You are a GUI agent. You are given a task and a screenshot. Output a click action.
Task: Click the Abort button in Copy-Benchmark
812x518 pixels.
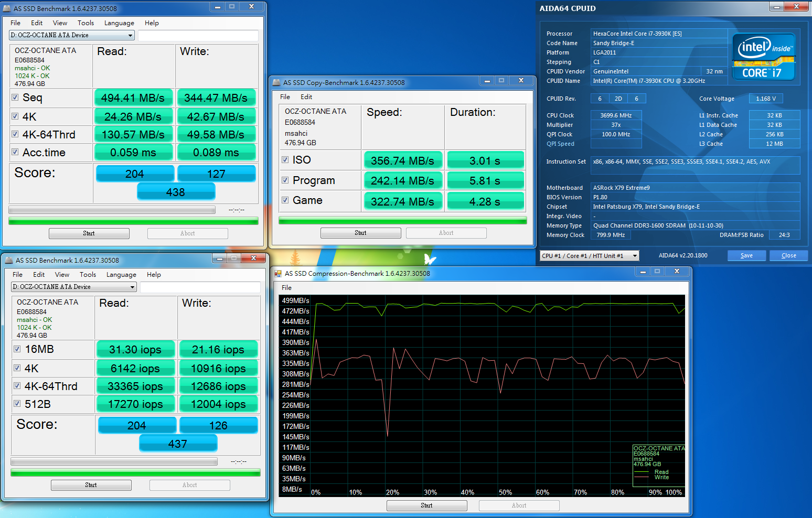[446, 233]
